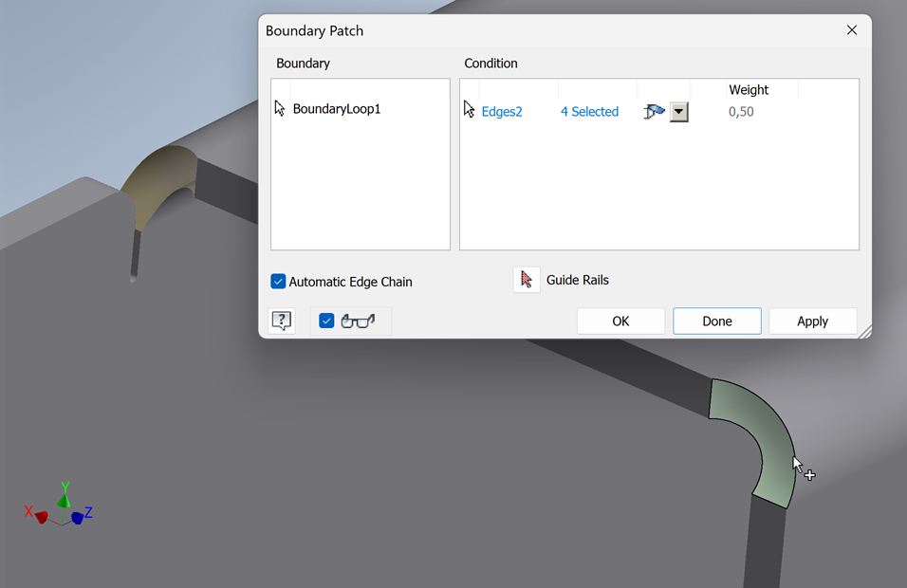907x588 pixels.
Task: Disable the Automatic Edge Chain checkbox
Action: click(278, 281)
